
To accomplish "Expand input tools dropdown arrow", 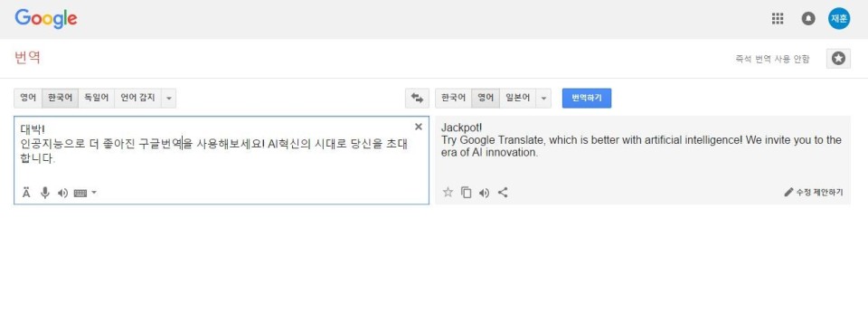I will coord(93,193).
